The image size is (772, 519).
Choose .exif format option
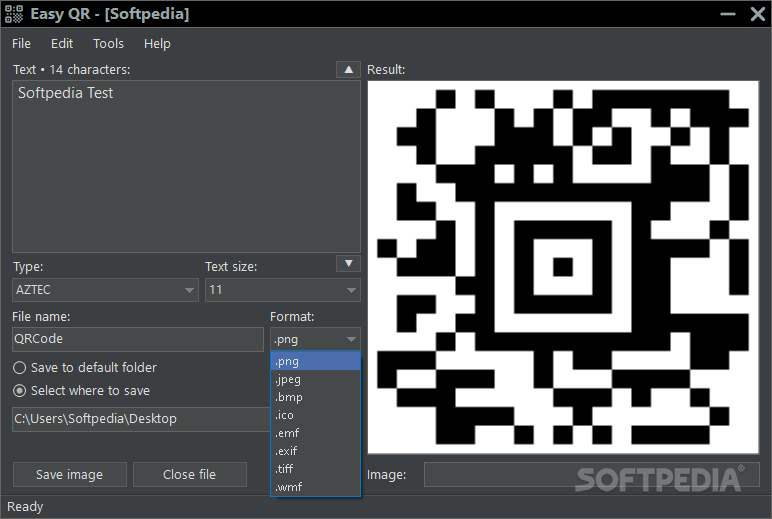315,451
